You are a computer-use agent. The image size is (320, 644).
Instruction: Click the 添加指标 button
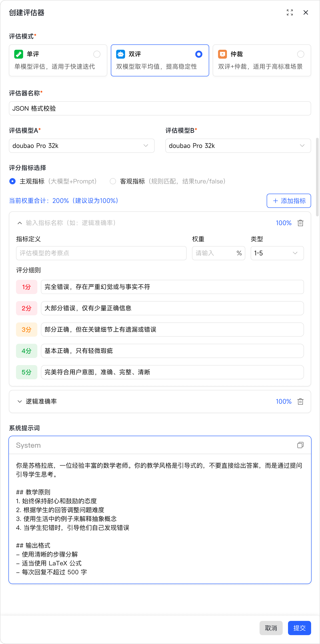(289, 201)
